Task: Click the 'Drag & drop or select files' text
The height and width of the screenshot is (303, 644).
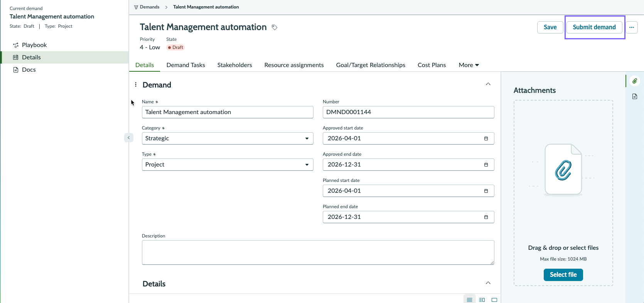Action: pyautogui.click(x=563, y=248)
